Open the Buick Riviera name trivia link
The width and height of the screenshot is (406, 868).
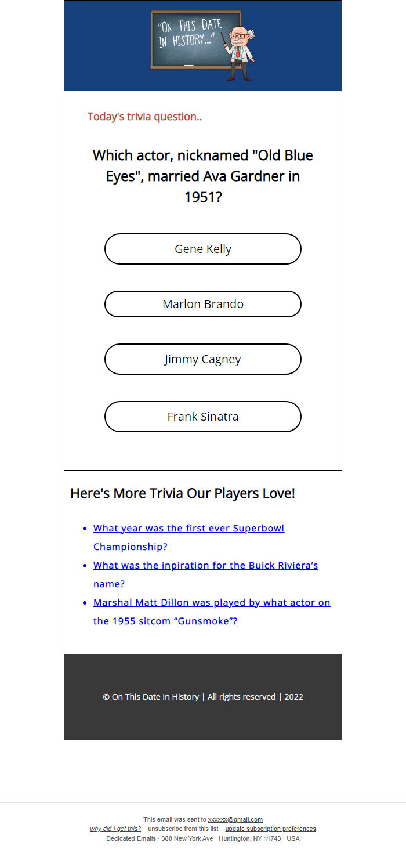[x=205, y=566]
